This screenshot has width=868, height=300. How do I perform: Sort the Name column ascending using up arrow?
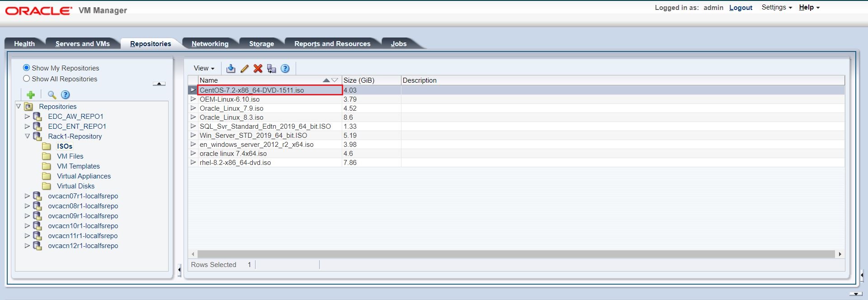click(326, 80)
